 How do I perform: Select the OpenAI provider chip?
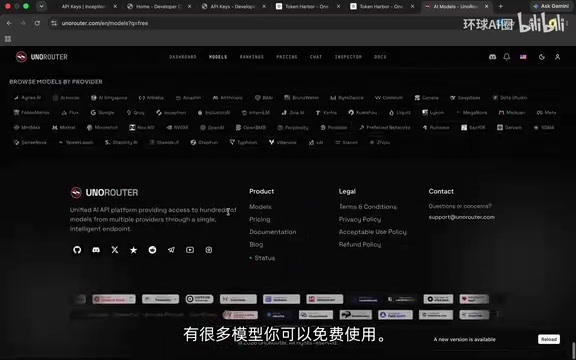click(x=212, y=127)
